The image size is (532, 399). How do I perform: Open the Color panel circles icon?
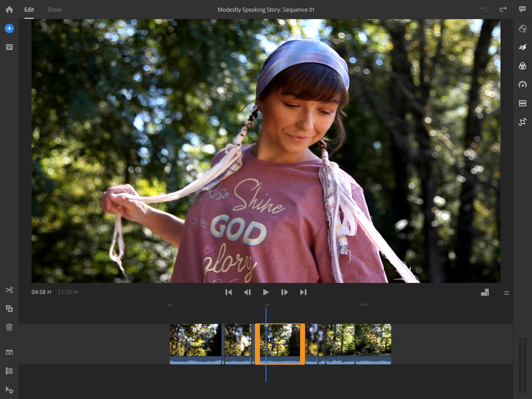pyautogui.click(x=522, y=66)
